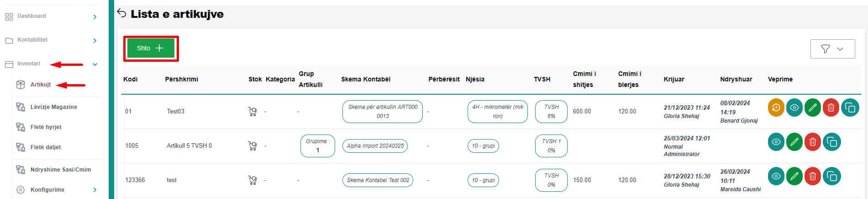
Task: Edit article Test03 with pencil icon
Action: [812, 108]
